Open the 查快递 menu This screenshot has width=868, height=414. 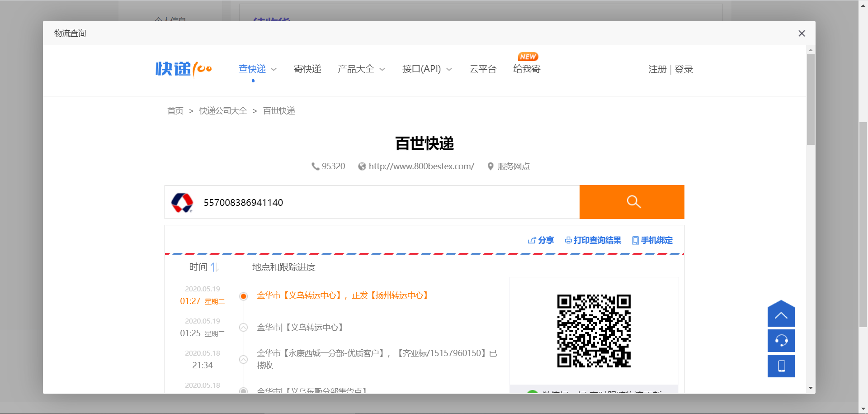click(x=252, y=69)
